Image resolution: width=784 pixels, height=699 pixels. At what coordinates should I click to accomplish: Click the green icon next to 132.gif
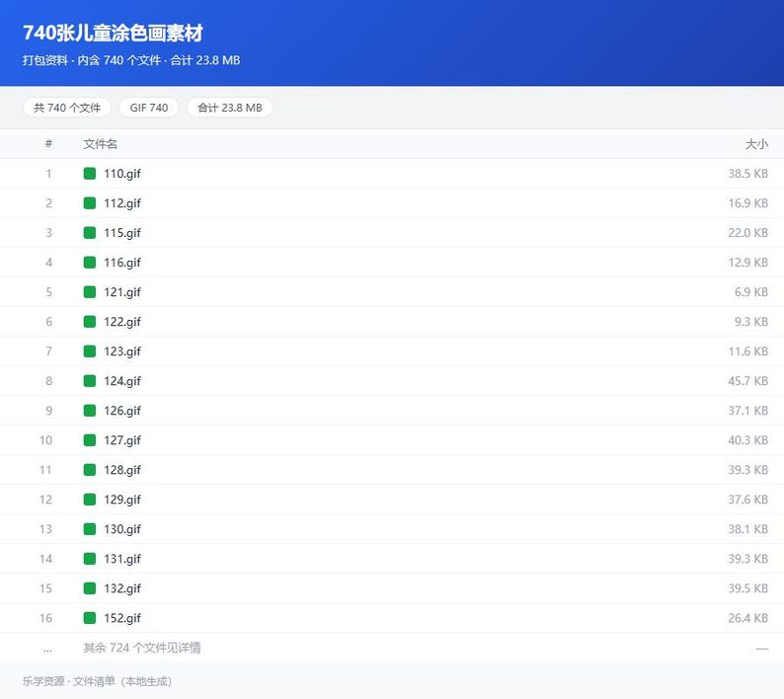coord(90,588)
